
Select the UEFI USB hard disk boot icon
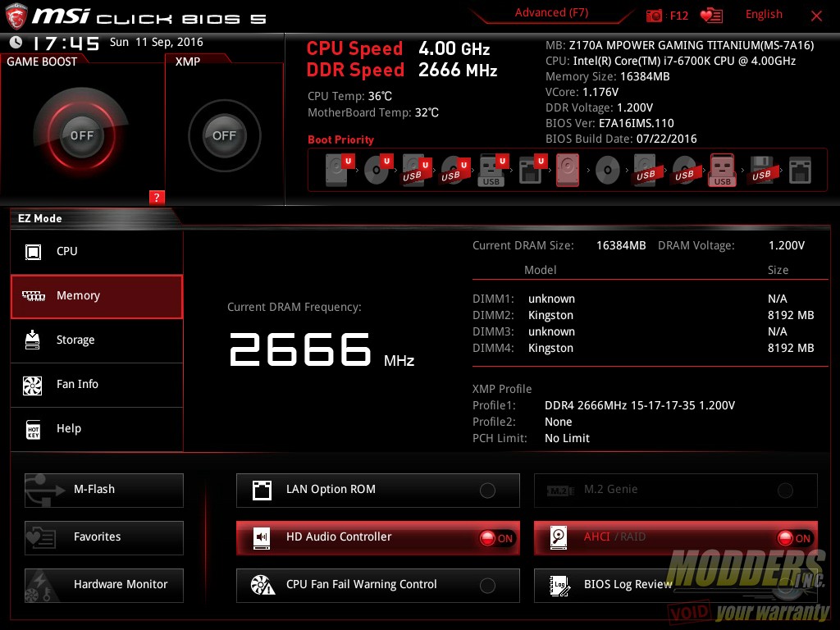pos(417,170)
